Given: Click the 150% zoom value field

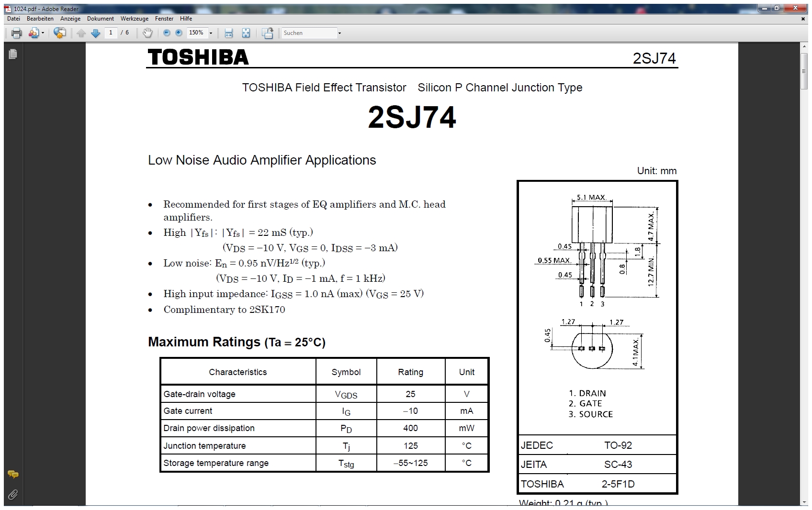Looking at the screenshot, I should pyautogui.click(x=196, y=33).
